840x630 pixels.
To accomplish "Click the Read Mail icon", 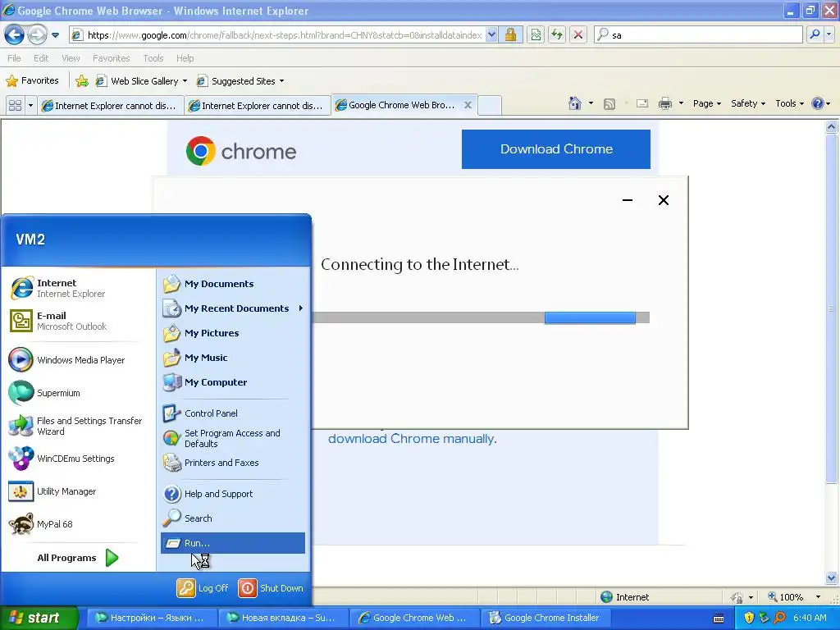I will (x=642, y=103).
